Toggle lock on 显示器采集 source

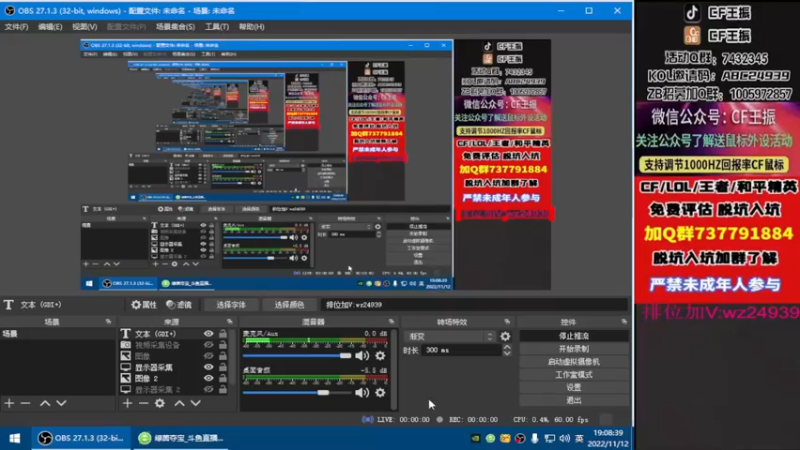[223, 367]
